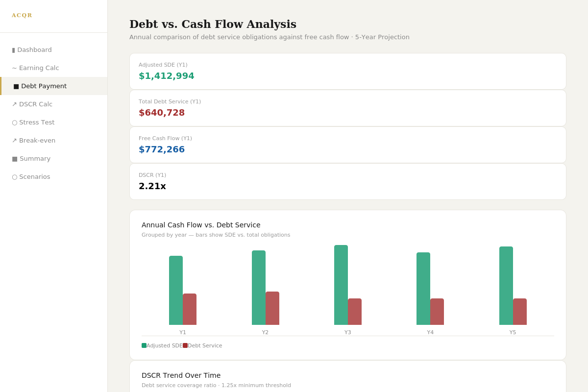Click the Stress Test circle icon
This screenshot has height=392, width=588.
15,122
